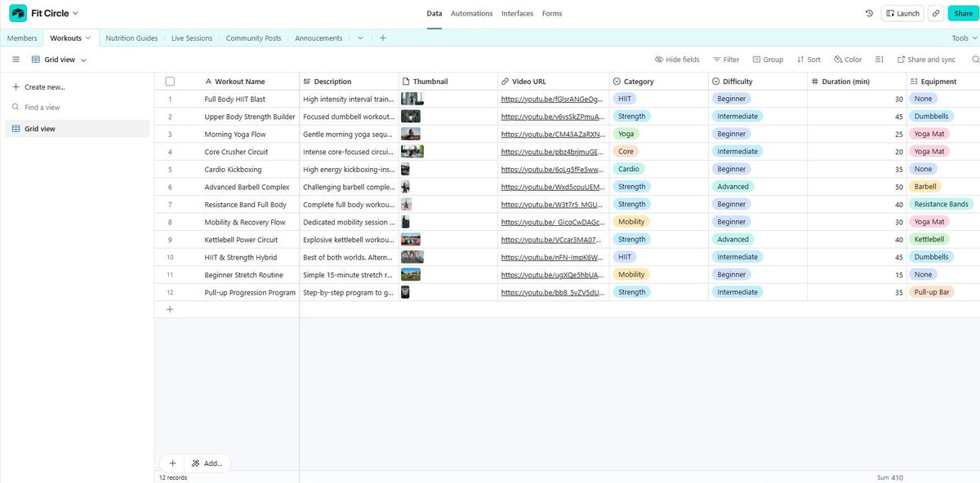Click the Thumbnail column header
The height and width of the screenshot is (483, 980).
[x=448, y=82]
